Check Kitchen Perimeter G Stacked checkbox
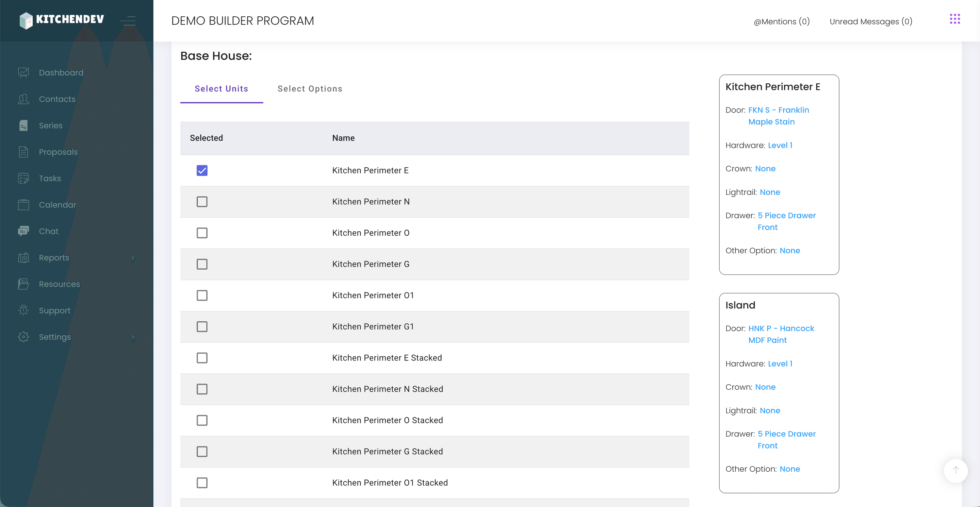980x507 pixels. (202, 452)
